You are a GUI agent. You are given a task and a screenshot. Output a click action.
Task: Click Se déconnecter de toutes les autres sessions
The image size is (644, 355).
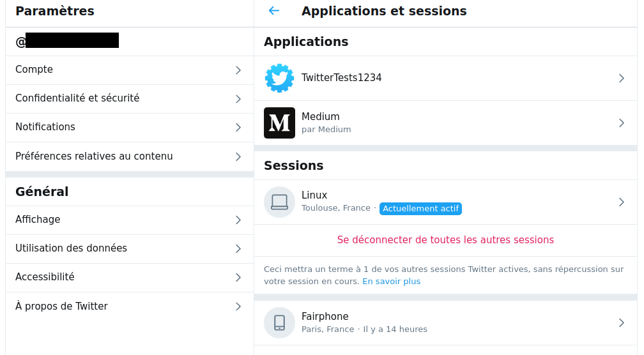coord(445,240)
